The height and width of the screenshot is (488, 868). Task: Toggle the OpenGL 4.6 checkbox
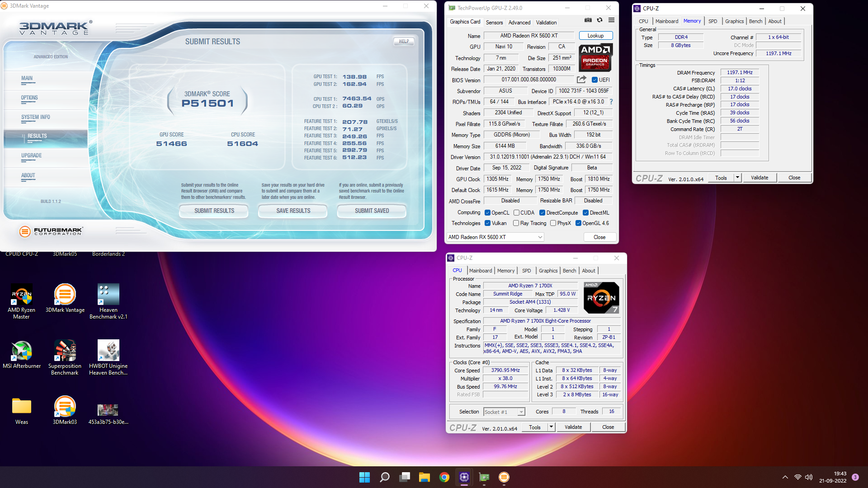tap(578, 223)
